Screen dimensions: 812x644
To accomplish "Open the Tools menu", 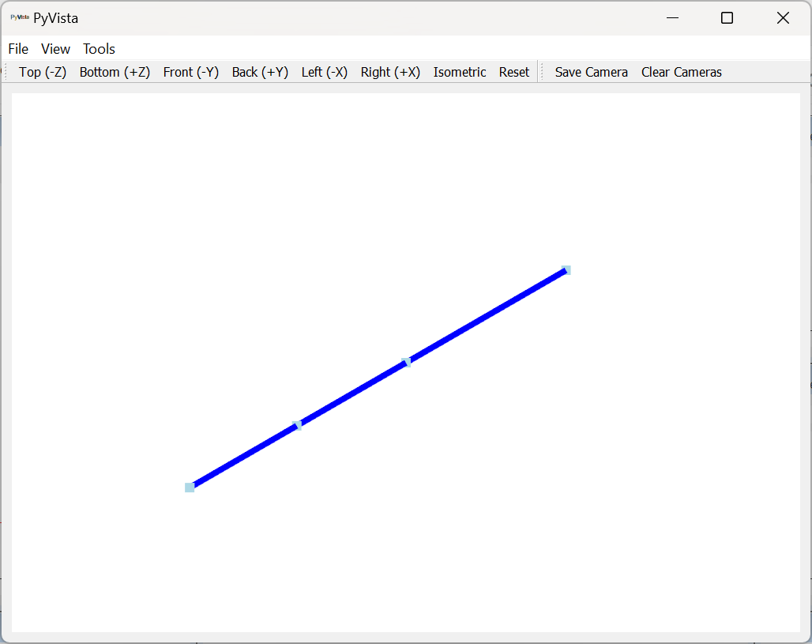I will (x=98, y=48).
